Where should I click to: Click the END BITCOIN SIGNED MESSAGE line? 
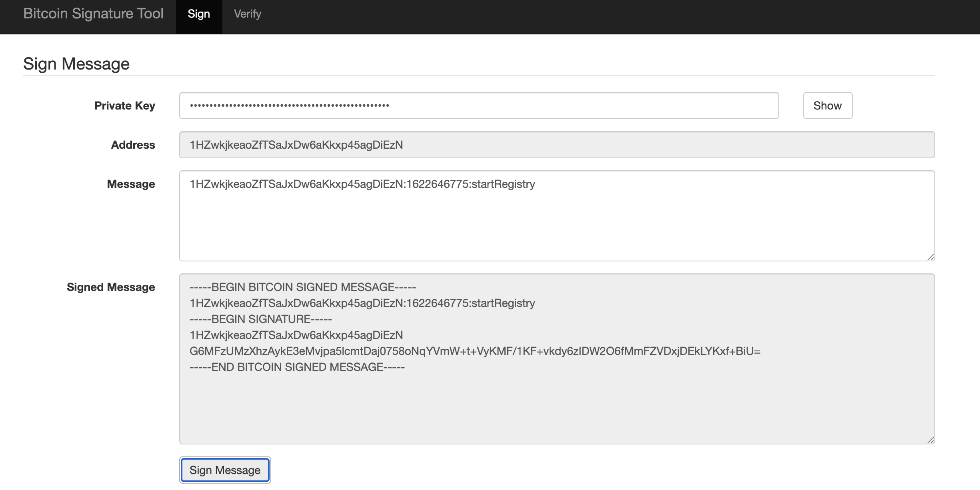click(297, 367)
